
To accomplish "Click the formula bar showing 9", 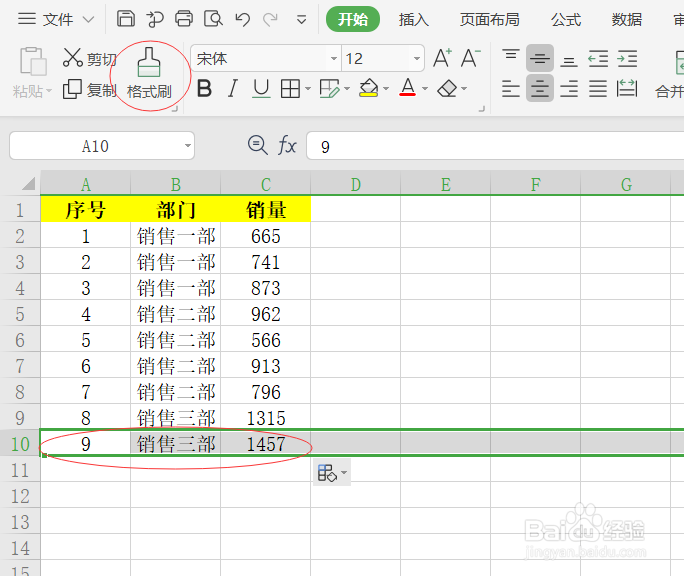I will (495, 146).
